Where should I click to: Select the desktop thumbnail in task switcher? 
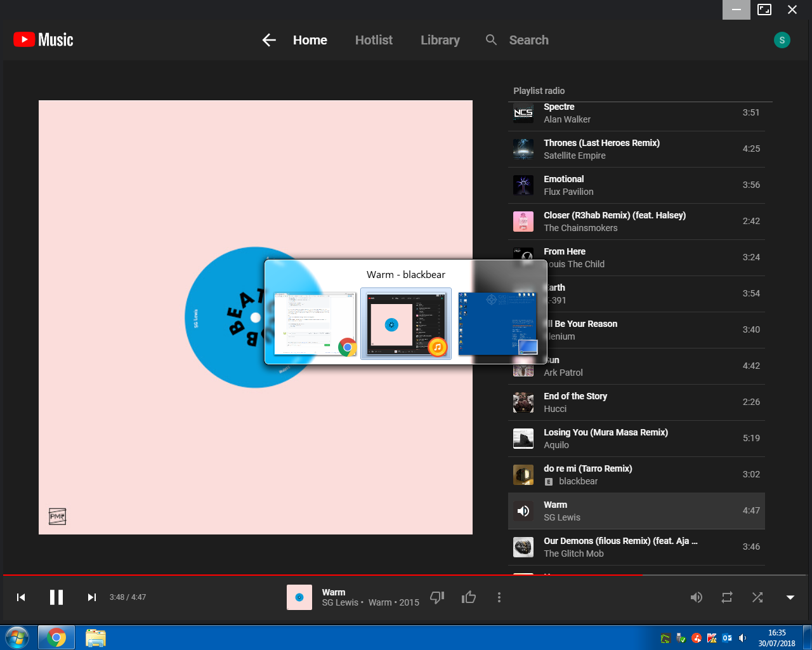pyautogui.click(x=497, y=324)
